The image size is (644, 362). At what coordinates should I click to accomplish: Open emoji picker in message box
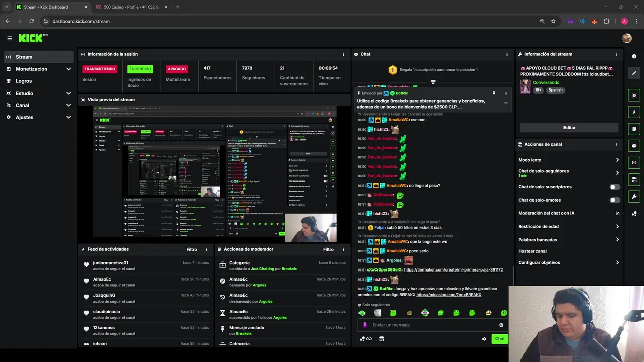[501, 325]
